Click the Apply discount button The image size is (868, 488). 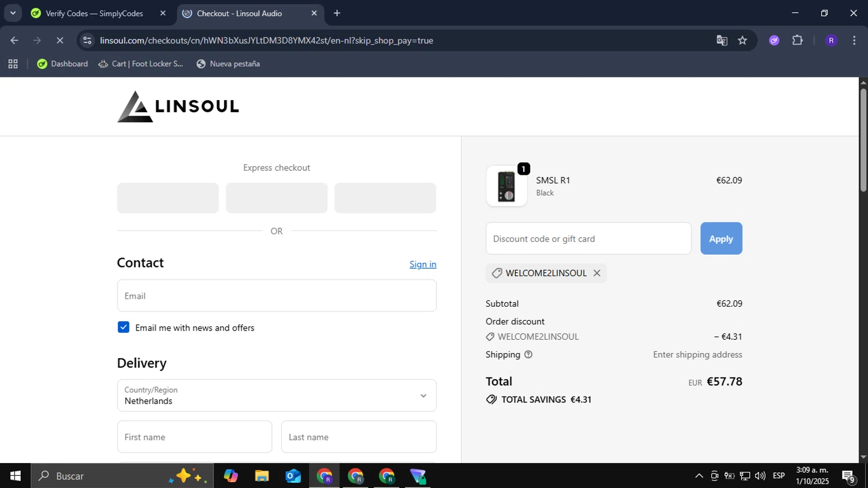pyautogui.click(x=721, y=239)
